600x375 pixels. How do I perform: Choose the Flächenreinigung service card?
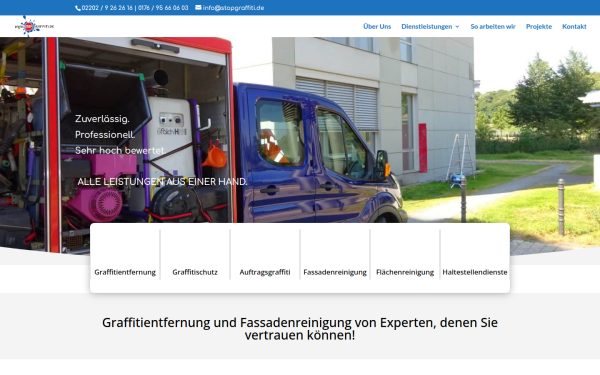pos(405,254)
